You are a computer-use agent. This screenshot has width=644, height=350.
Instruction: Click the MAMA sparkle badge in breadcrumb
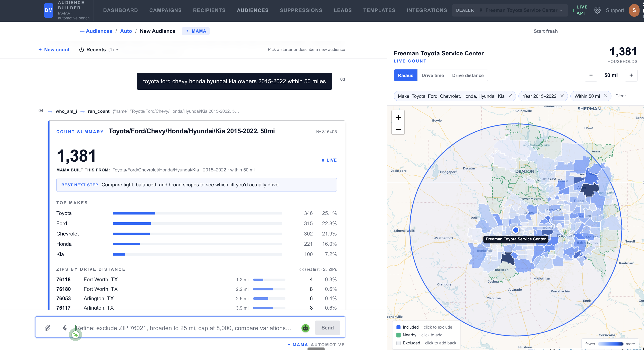(196, 31)
